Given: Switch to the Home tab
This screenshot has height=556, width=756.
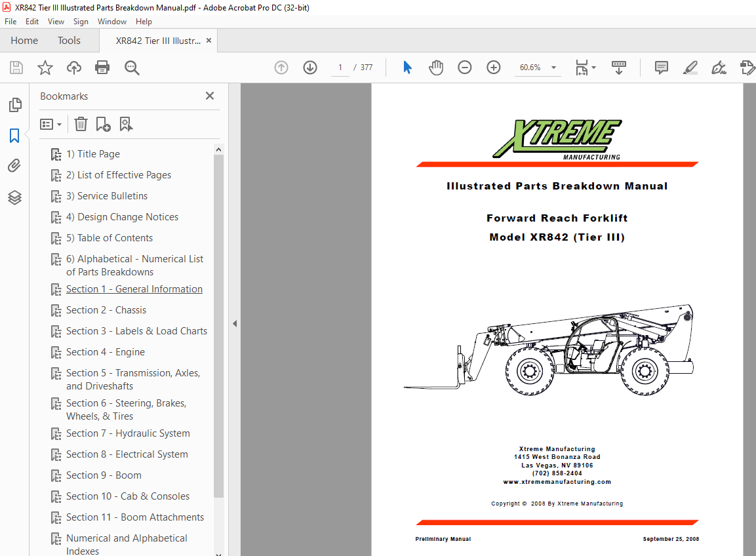Looking at the screenshot, I should click(24, 41).
